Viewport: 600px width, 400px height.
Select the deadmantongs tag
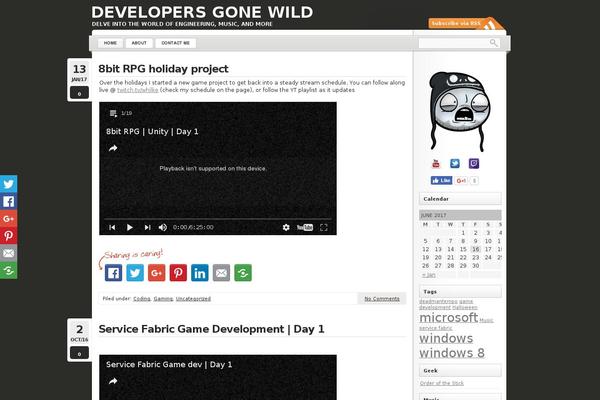click(x=438, y=301)
